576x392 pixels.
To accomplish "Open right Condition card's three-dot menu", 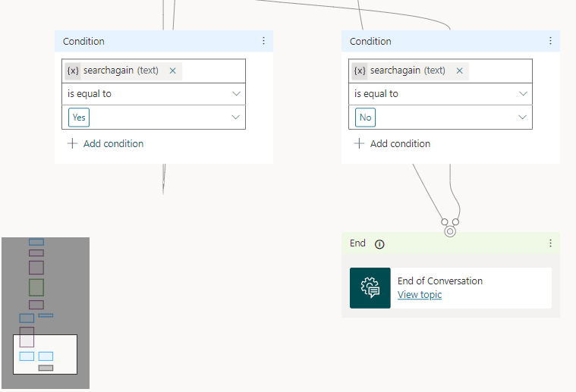I will (550, 41).
